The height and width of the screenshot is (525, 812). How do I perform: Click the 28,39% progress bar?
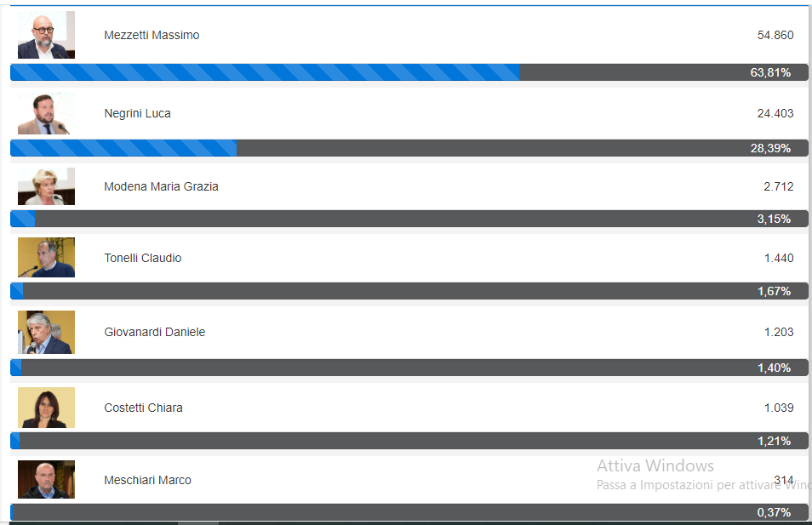pyautogui.click(x=409, y=148)
